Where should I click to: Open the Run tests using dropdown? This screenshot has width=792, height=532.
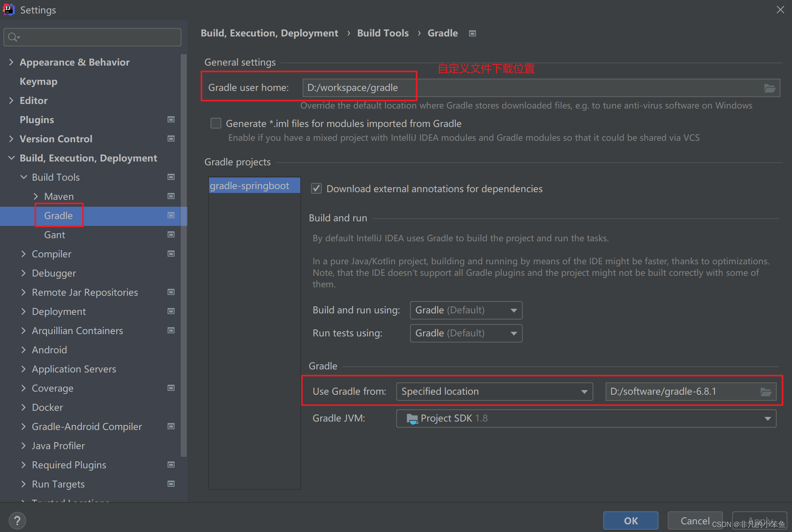click(466, 333)
